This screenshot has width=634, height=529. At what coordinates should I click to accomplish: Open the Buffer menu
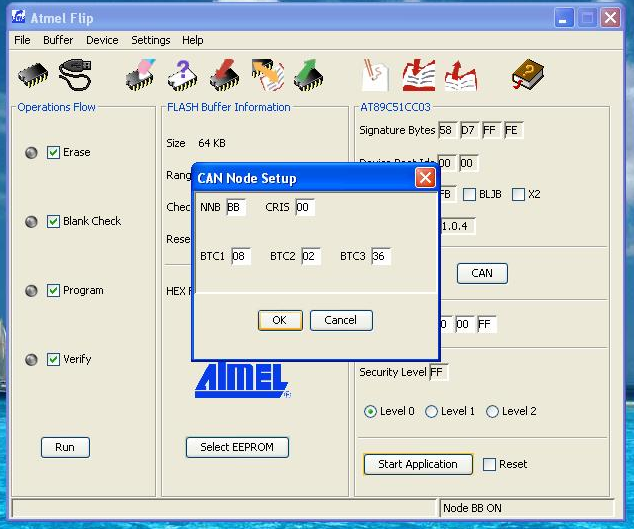click(x=58, y=40)
